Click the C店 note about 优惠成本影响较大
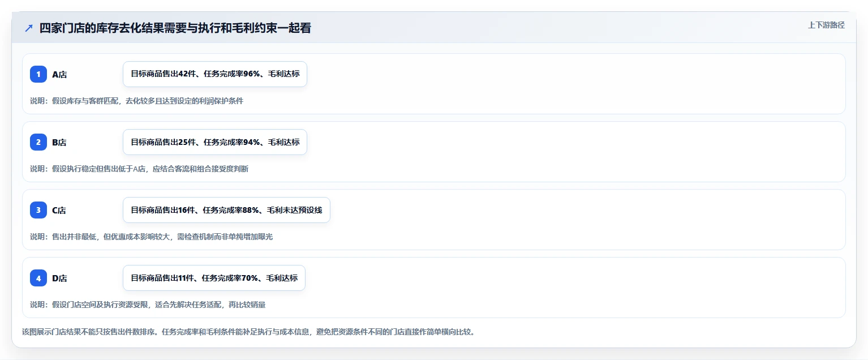This screenshot has width=868, height=360. [x=151, y=237]
